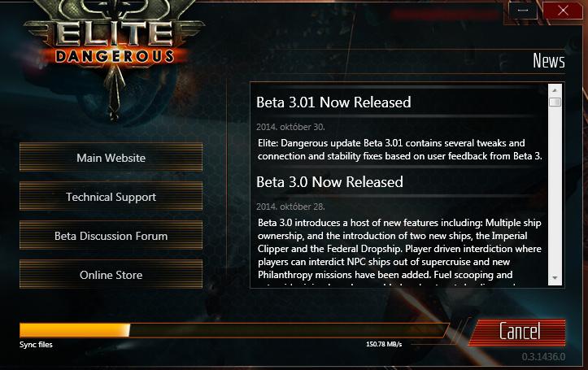Click the 150.78 MB/s download speed
The height and width of the screenshot is (370, 588).
[384, 344]
